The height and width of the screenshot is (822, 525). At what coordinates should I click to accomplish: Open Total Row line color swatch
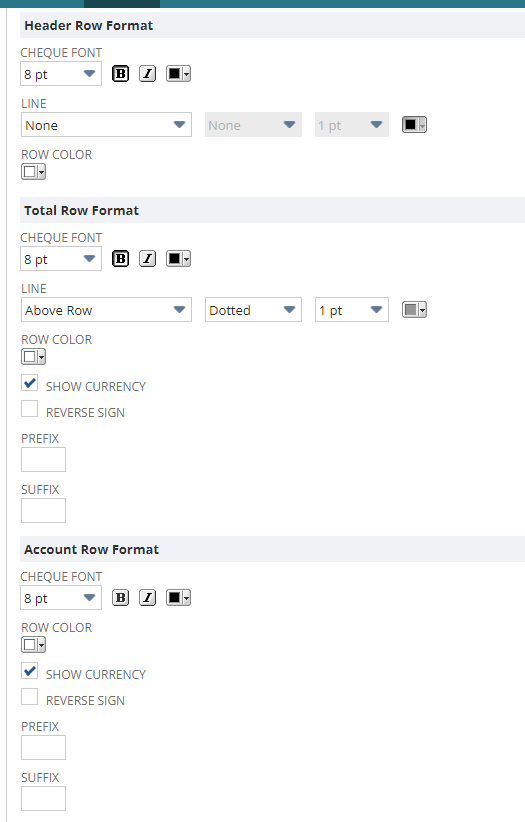point(414,310)
